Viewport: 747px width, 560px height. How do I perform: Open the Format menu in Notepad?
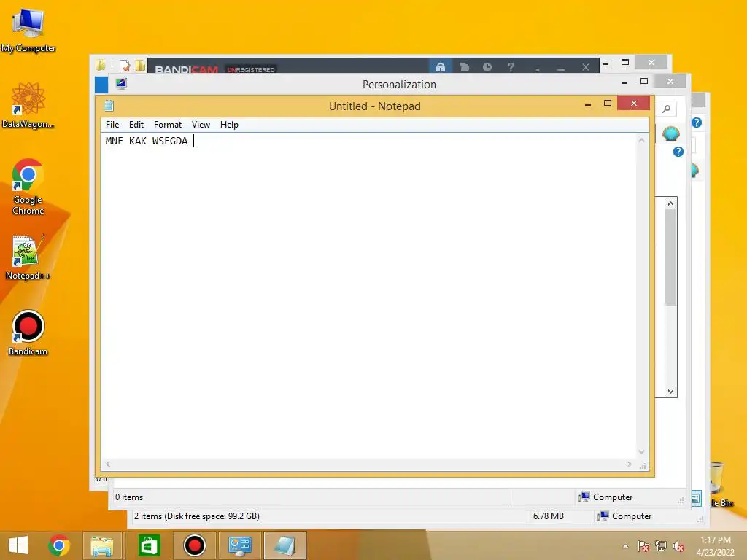[x=168, y=125]
